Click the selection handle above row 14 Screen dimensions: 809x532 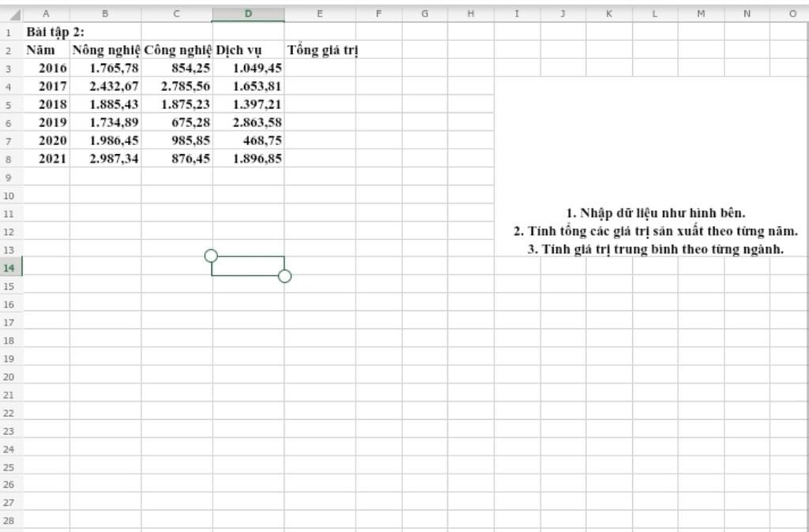pos(211,256)
